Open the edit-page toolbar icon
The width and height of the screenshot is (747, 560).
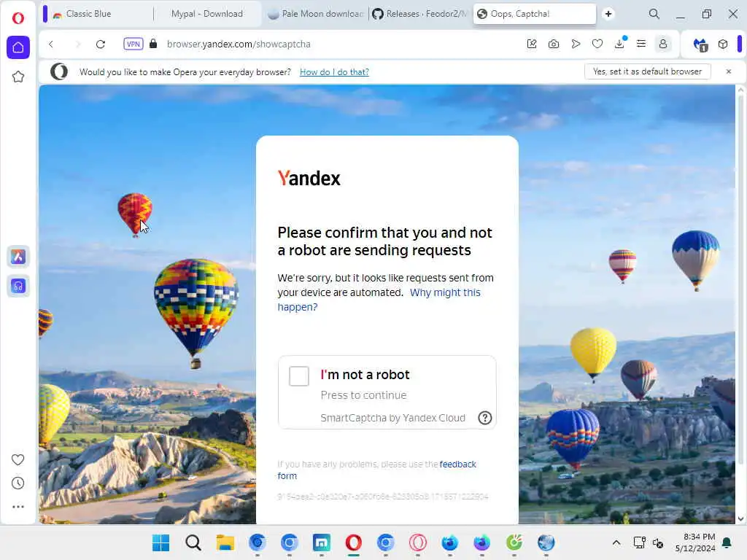[532, 44]
